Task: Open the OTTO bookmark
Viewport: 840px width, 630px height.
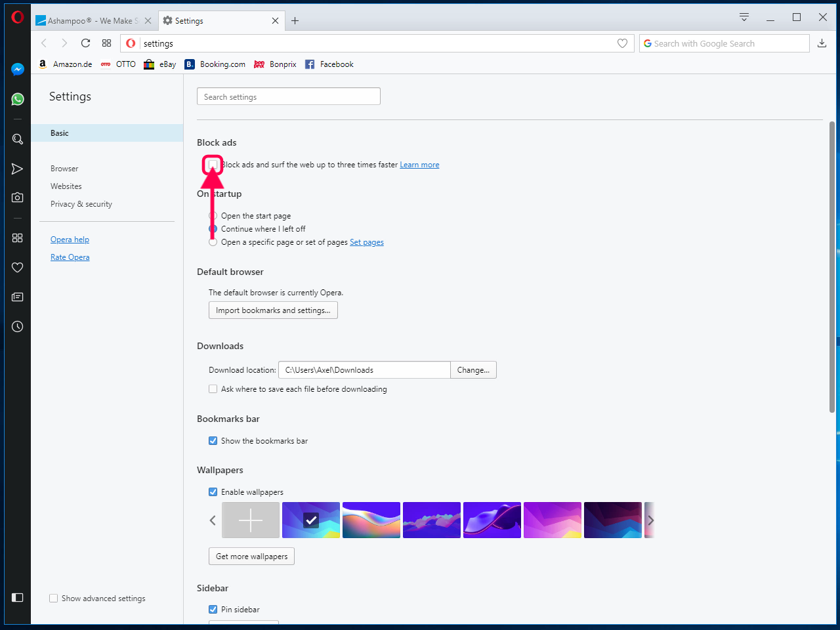Action: [118, 64]
